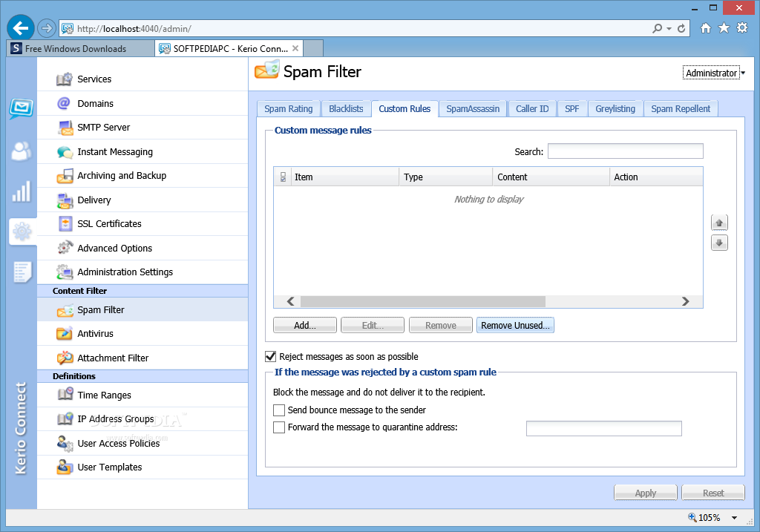Switch to the SpamAssassin tab
Screen dimensions: 760x532
pos(473,109)
